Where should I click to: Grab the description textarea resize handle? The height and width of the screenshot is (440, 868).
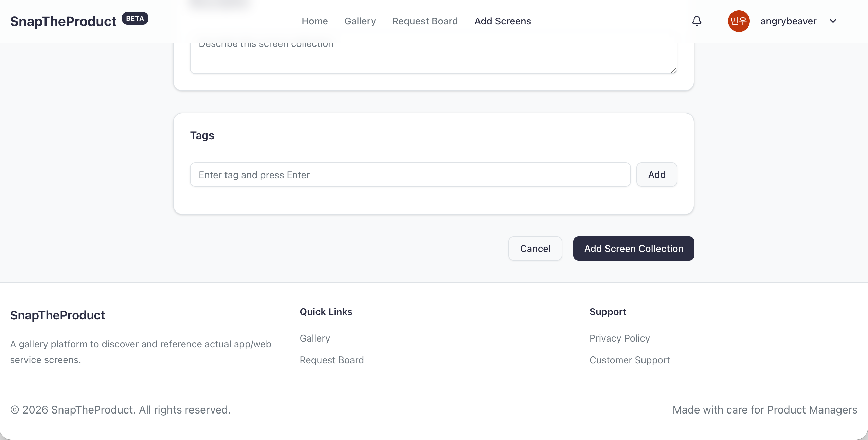coord(673,70)
